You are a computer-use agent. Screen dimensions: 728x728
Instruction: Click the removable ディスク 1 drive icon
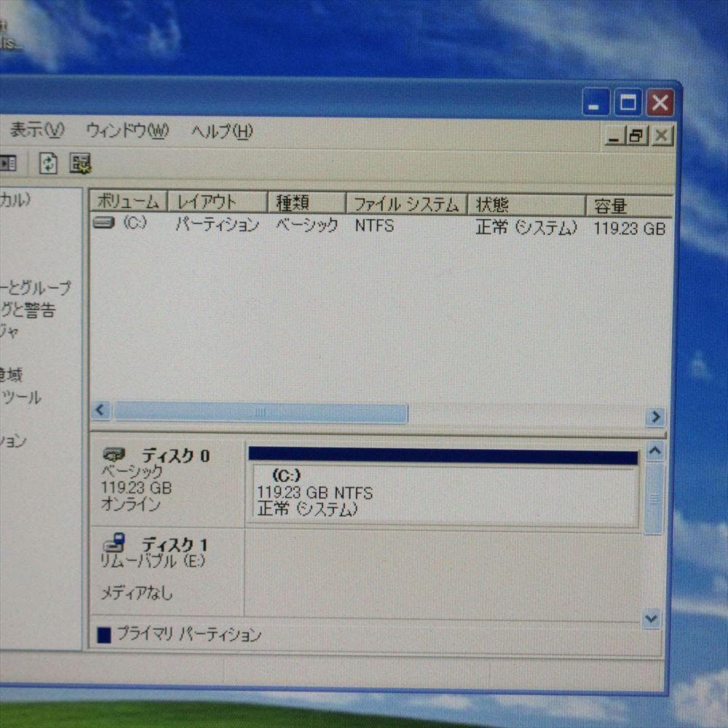114,543
